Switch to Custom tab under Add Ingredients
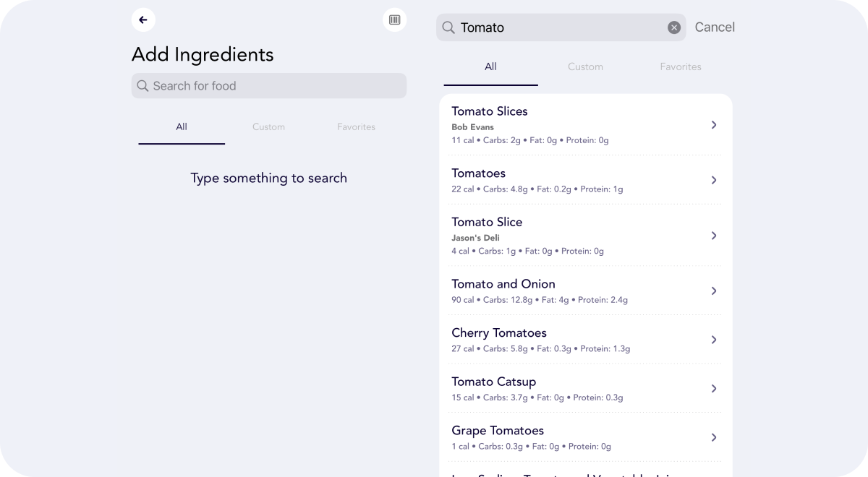 pyautogui.click(x=268, y=127)
